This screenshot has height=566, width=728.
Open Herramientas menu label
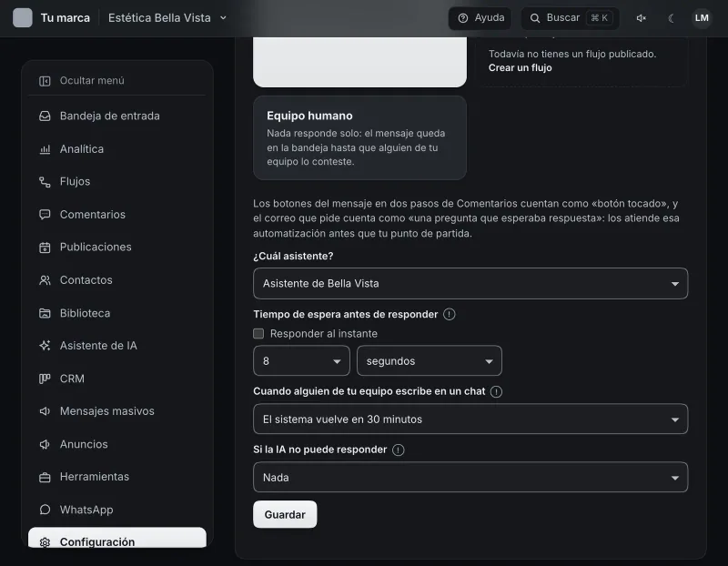tap(95, 477)
